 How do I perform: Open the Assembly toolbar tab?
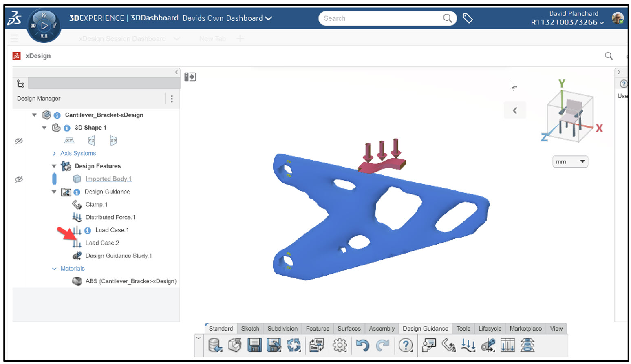tap(381, 329)
